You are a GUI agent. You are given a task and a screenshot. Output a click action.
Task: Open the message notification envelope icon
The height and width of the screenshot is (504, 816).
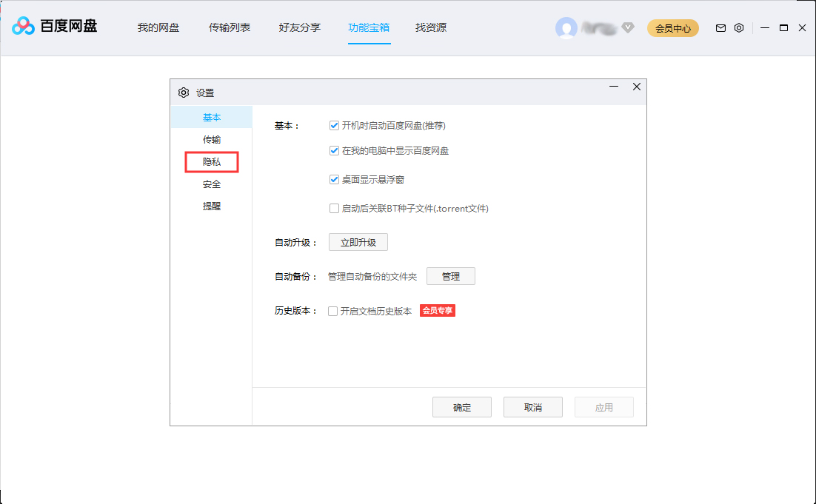pyautogui.click(x=720, y=27)
